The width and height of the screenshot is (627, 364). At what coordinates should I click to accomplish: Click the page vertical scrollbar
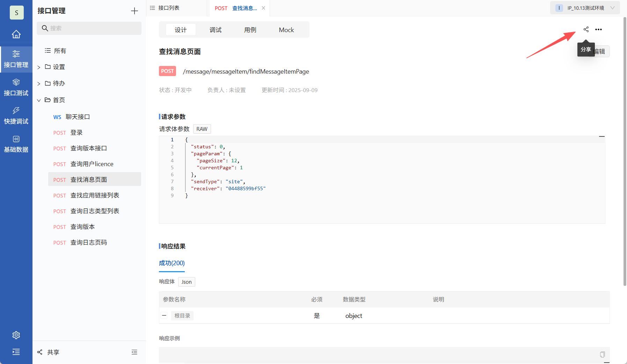click(x=625, y=151)
